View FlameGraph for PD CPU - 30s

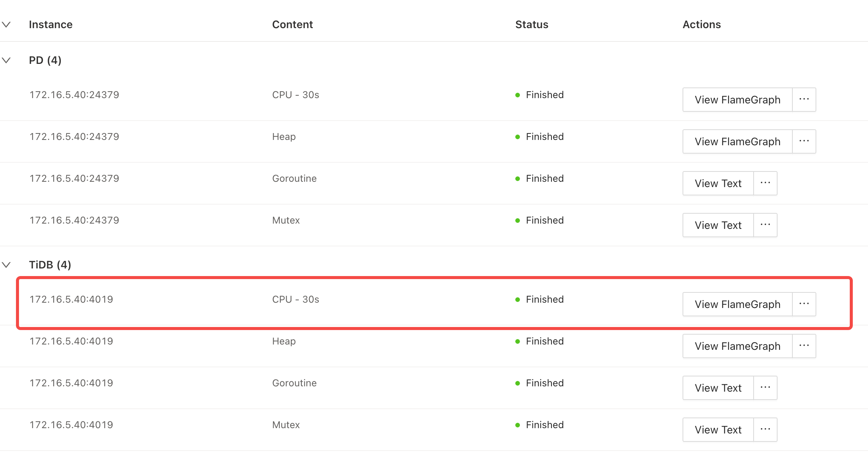coord(737,100)
